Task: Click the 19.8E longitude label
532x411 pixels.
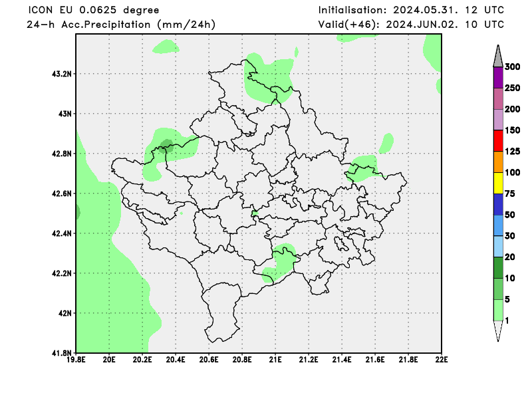Action: (76, 359)
